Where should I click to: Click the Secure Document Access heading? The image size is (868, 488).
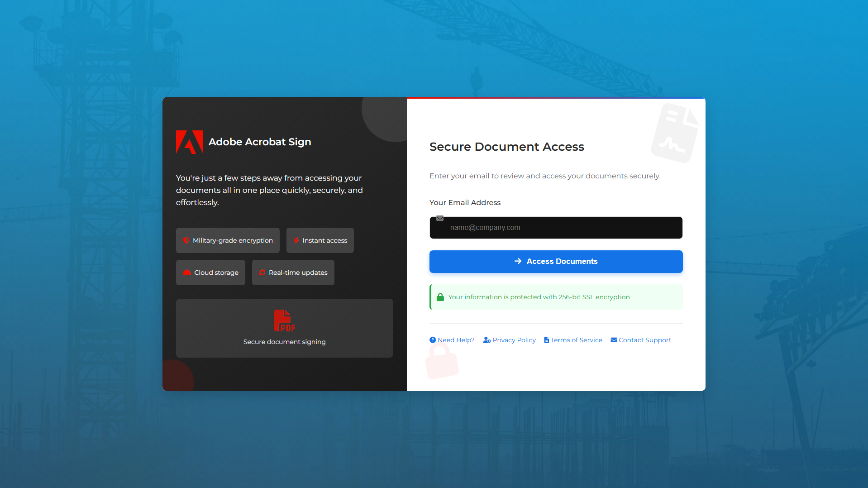506,147
